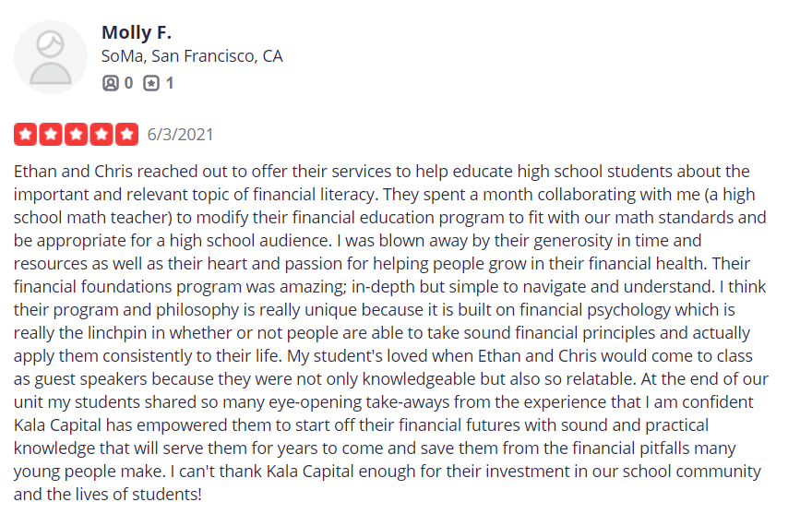This screenshot has width=812, height=526.
Task: Click the first red rating star
Action: click(x=25, y=135)
